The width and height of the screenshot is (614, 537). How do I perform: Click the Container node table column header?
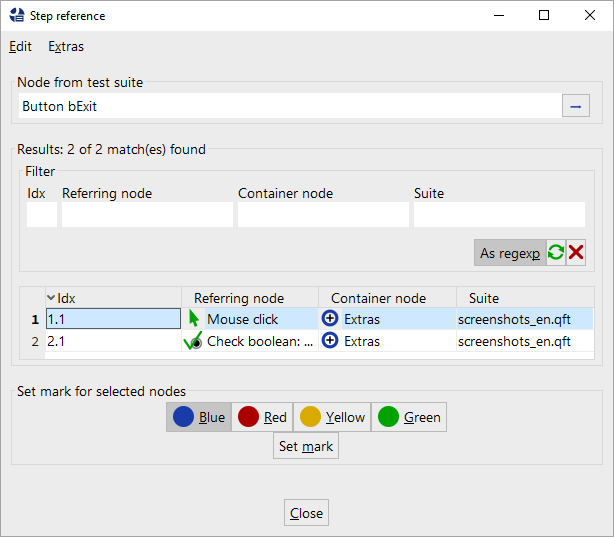(387, 298)
